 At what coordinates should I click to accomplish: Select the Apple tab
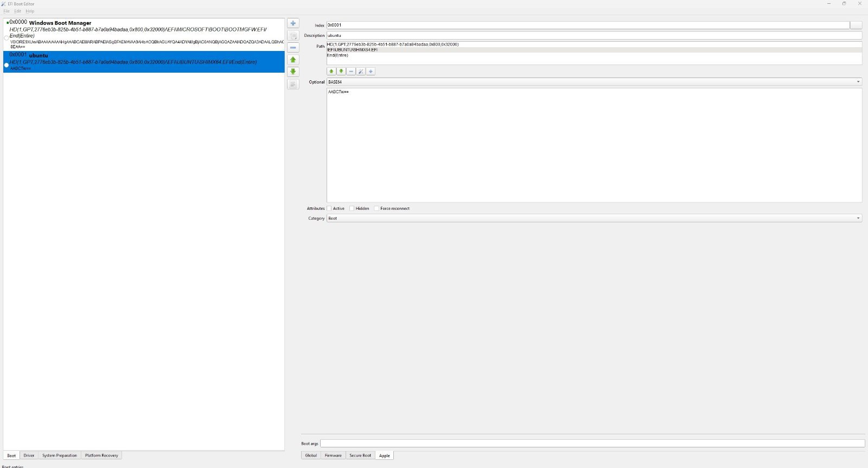click(385, 456)
